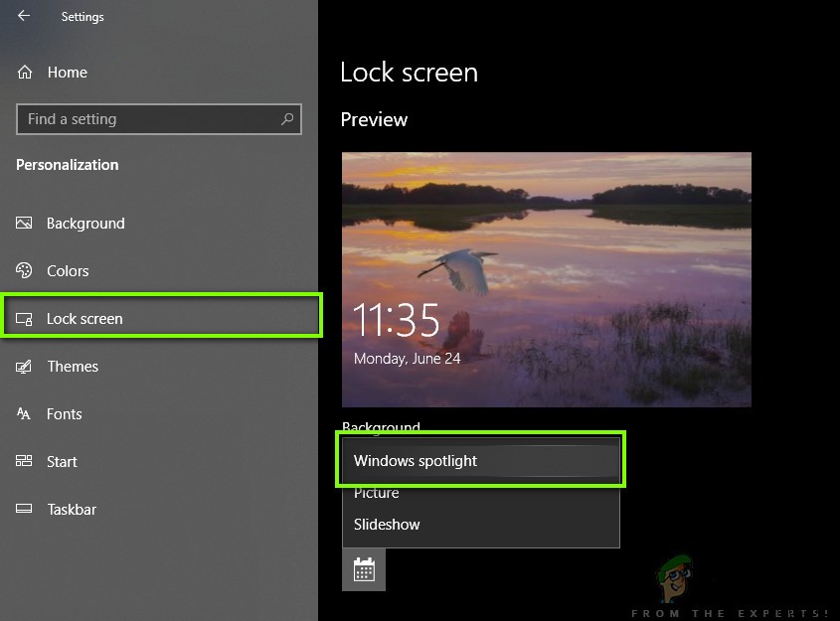Open the Home settings page
840x621 pixels.
click(159, 73)
